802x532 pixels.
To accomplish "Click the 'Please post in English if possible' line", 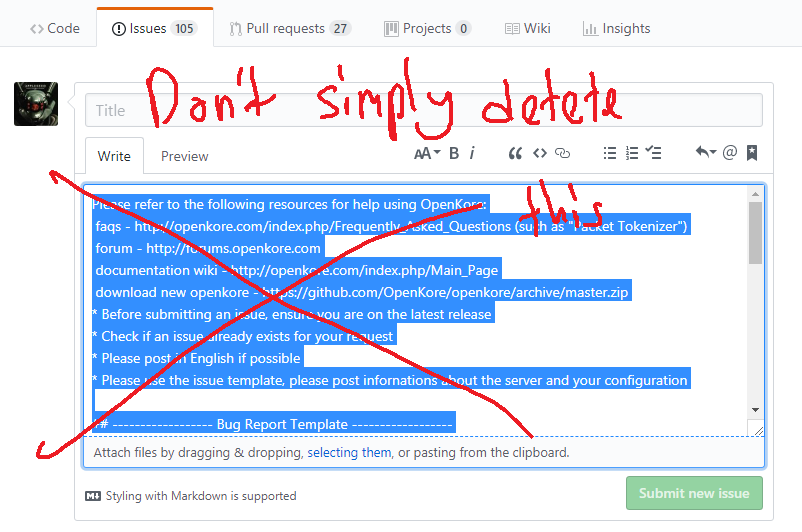I will (198, 358).
